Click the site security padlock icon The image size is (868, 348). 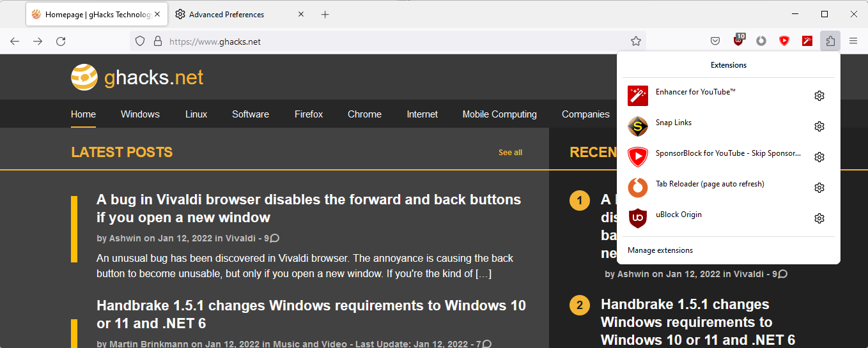pyautogui.click(x=158, y=41)
